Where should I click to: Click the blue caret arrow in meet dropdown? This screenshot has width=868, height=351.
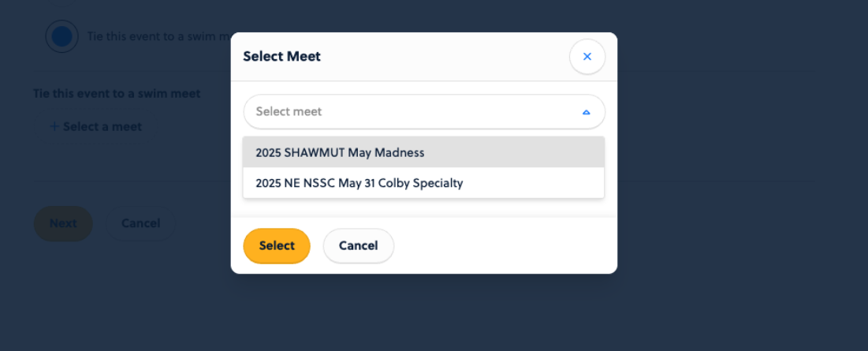pyautogui.click(x=586, y=112)
